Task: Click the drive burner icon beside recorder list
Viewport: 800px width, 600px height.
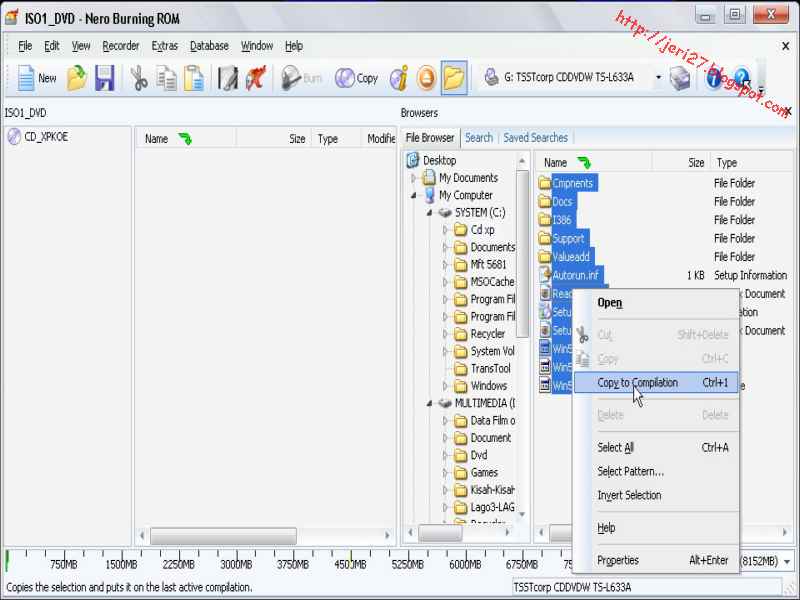Action: tap(680, 78)
